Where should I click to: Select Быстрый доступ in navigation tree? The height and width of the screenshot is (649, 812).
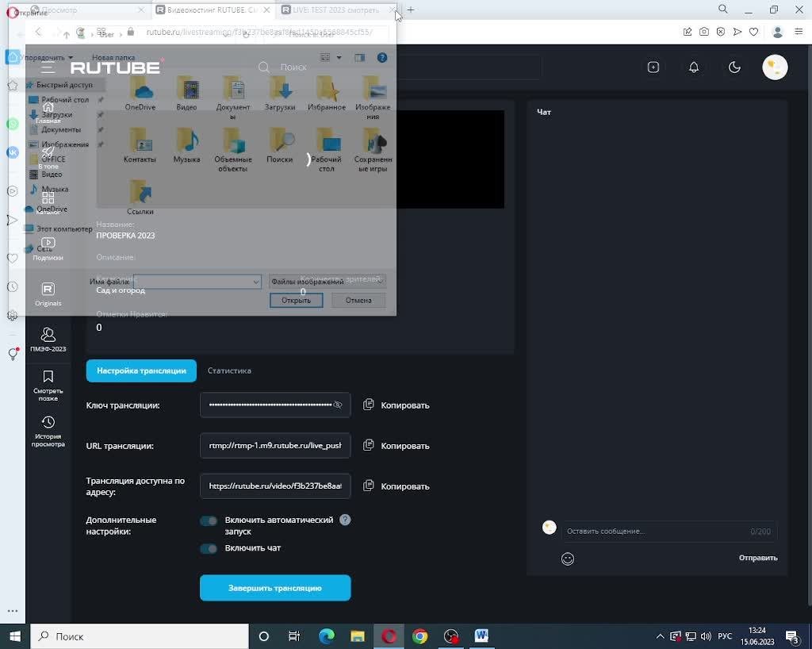[63, 84]
